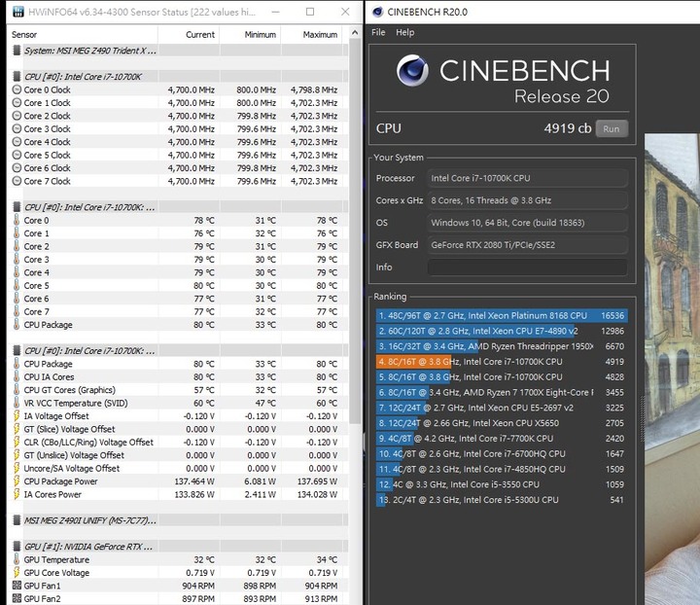700x605 pixels.
Task: Click the scroll up arrow in HWiNFO
Action: coord(355,33)
